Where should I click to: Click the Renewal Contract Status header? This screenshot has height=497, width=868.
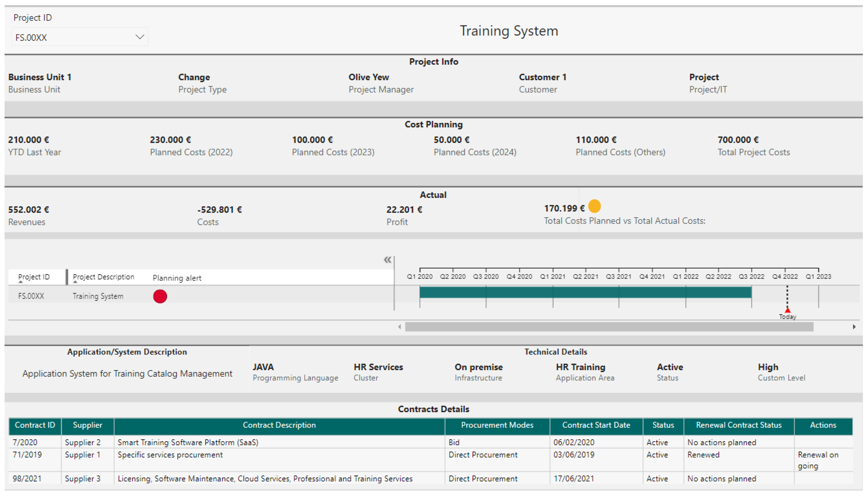pyautogui.click(x=739, y=425)
